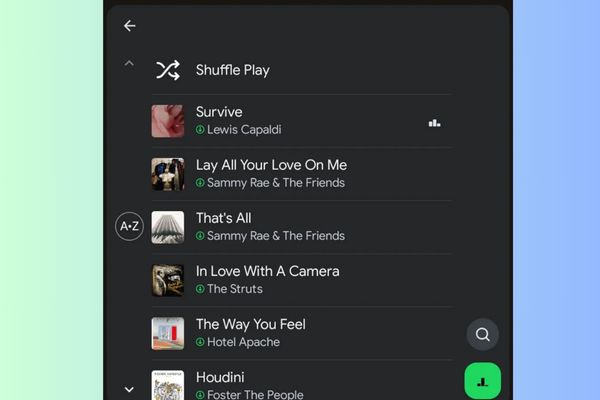The image size is (600, 400).
Task: Open the A-Z alphabetical jump button
Action: click(129, 226)
